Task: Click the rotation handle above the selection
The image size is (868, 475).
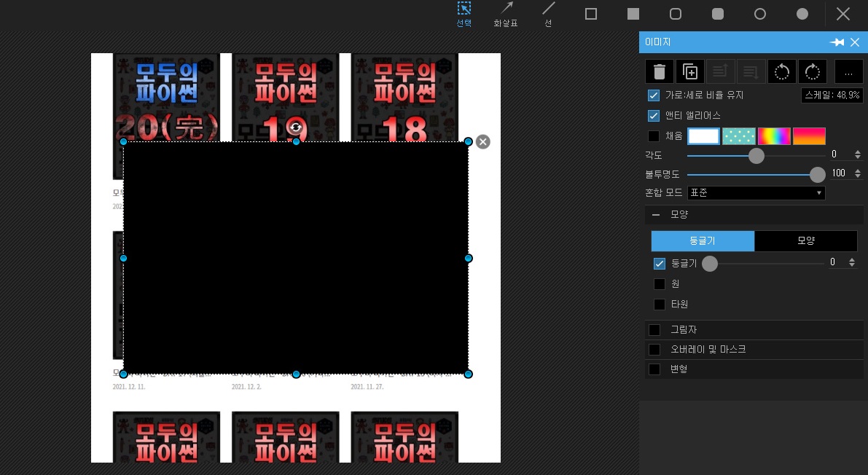Action: [296, 127]
